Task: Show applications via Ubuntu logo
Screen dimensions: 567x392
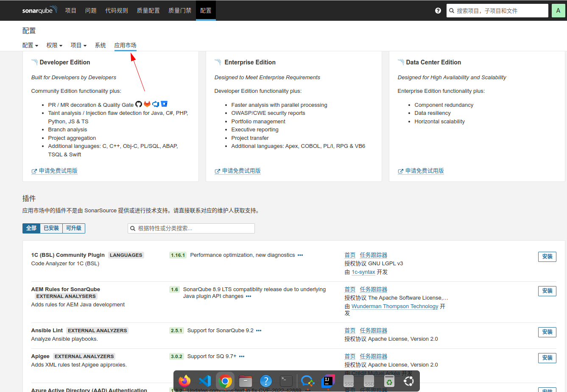Action: pyautogui.click(x=409, y=381)
